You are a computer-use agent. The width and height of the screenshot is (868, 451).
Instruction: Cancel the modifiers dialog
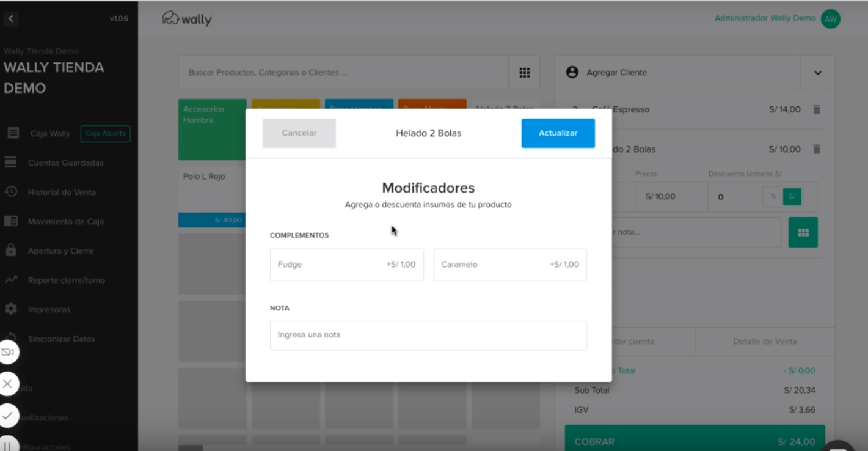pos(299,133)
